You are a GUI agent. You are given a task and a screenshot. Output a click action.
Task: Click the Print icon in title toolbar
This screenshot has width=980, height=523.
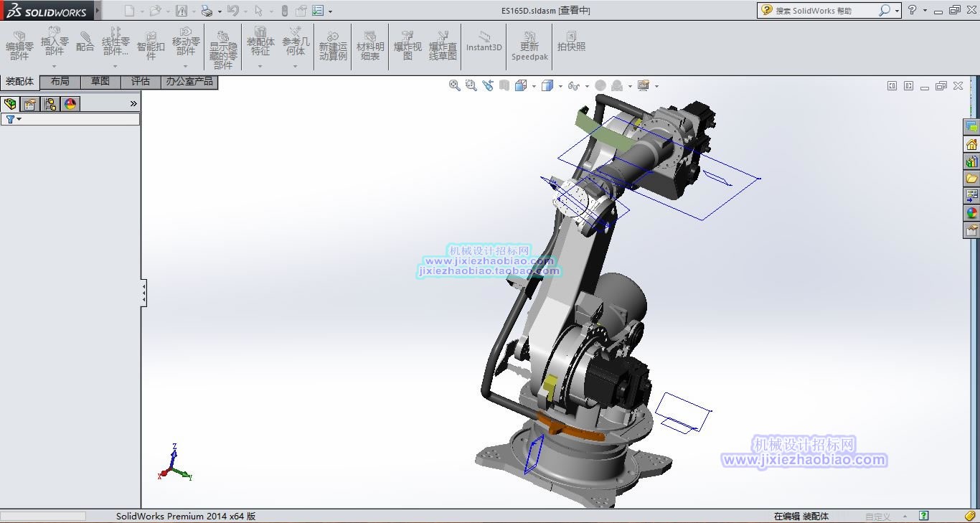pyautogui.click(x=207, y=11)
